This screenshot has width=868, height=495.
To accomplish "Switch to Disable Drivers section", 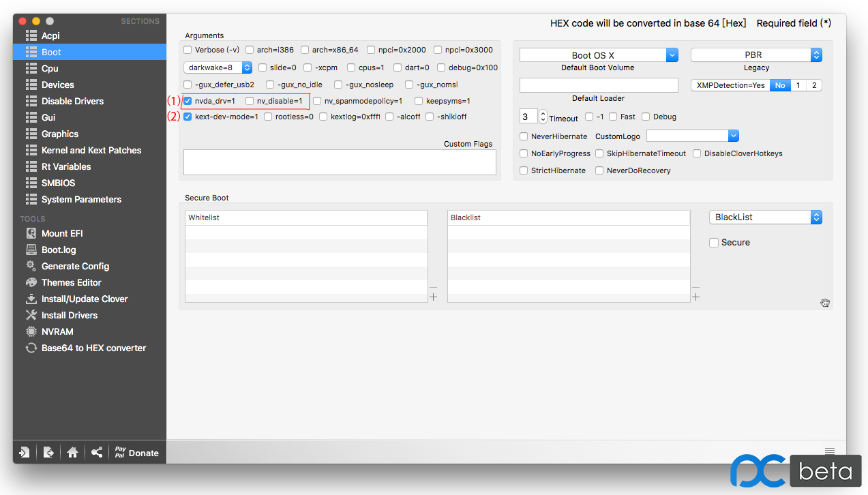I will pos(89,101).
